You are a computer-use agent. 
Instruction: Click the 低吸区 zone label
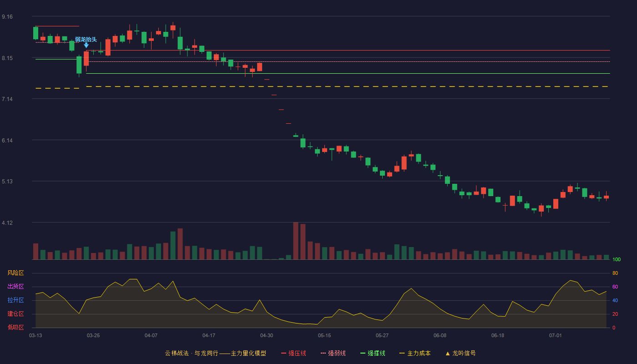(x=16, y=328)
